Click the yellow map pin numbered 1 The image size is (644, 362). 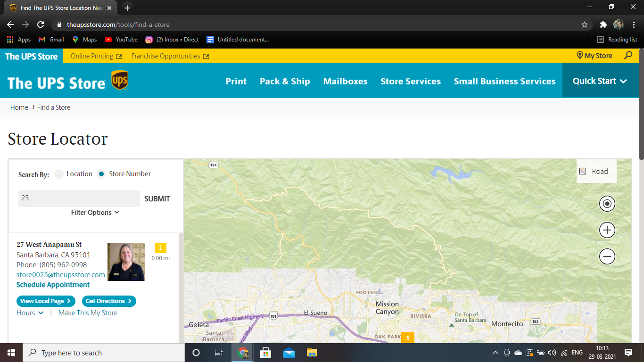pyautogui.click(x=408, y=337)
